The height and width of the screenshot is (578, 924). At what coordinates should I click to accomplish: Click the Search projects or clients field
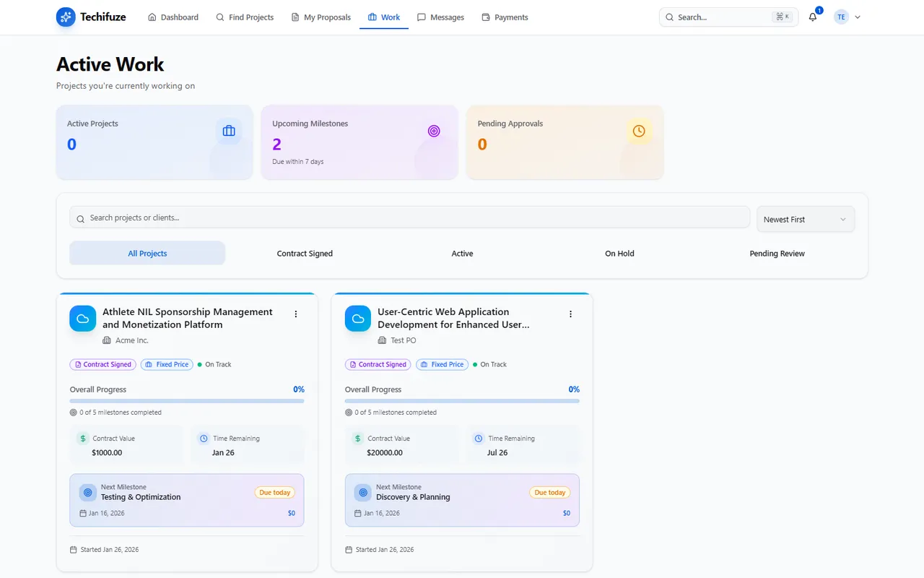[x=410, y=217]
